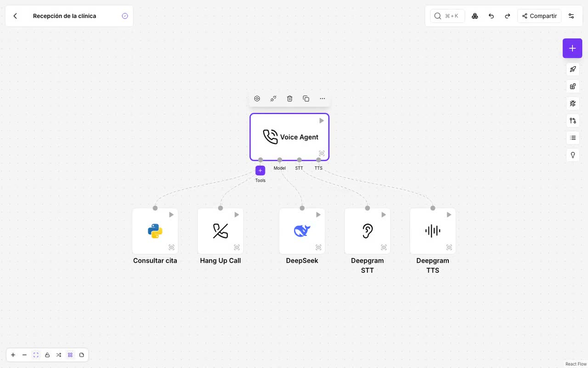Screen dimensions: 588x368
Task: Go back using the left arrow
Action: pyautogui.click(x=15, y=16)
